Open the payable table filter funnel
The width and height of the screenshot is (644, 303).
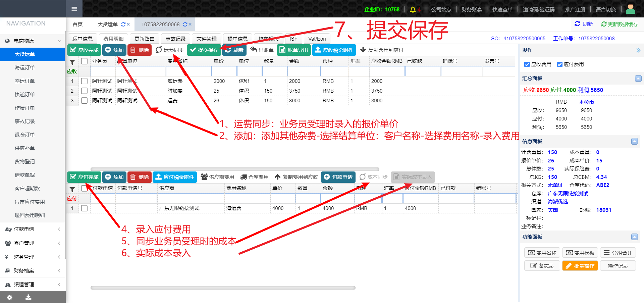coord(72,189)
